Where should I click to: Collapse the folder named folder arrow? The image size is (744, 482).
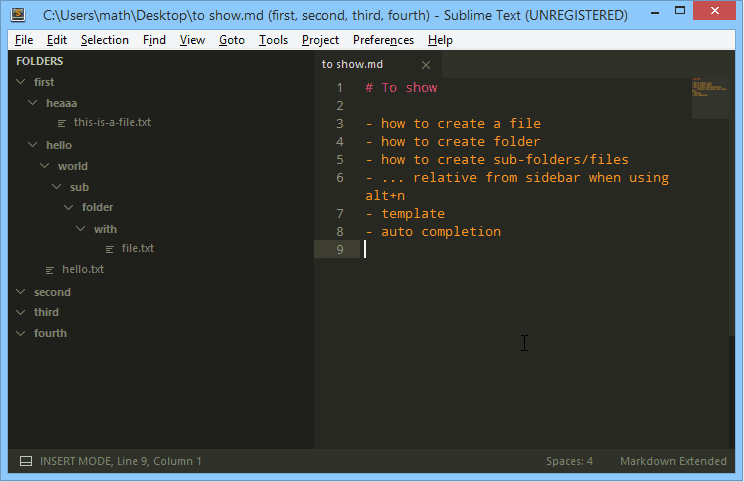[x=68, y=207]
